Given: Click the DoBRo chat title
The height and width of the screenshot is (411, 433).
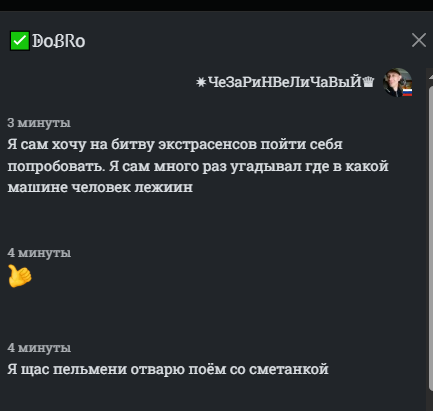Looking at the screenshot, I should tap(59, 41).
